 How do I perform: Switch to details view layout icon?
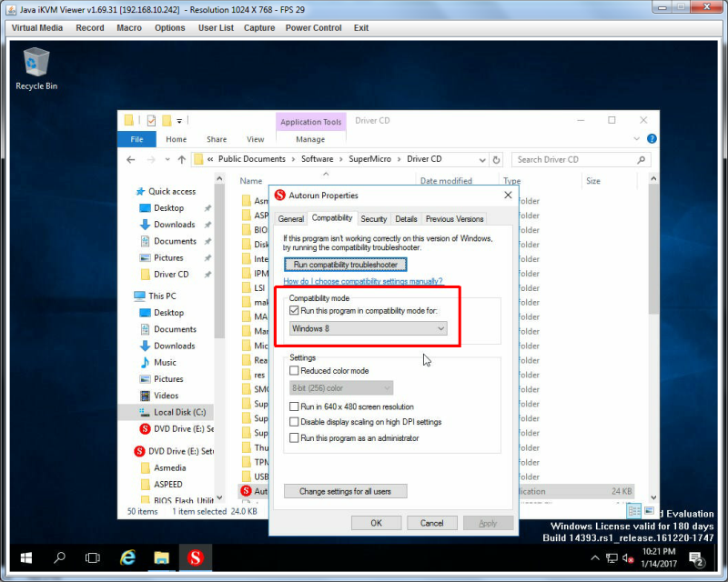coord(633,511)
